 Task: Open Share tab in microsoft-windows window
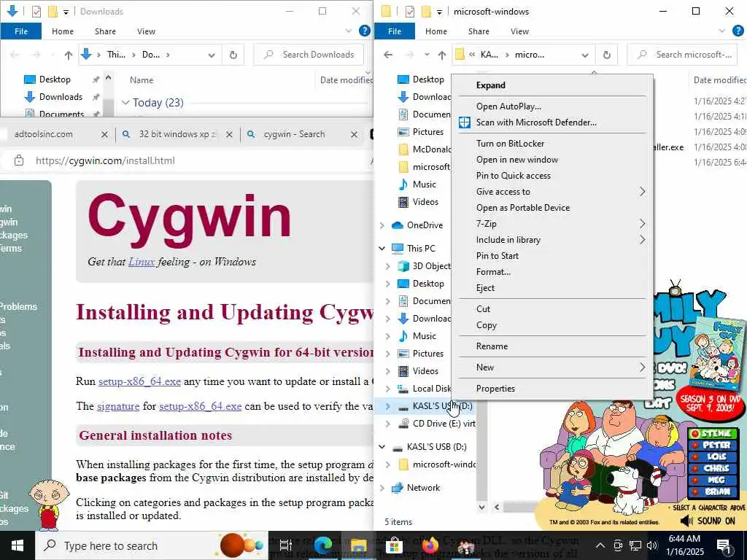479,31
